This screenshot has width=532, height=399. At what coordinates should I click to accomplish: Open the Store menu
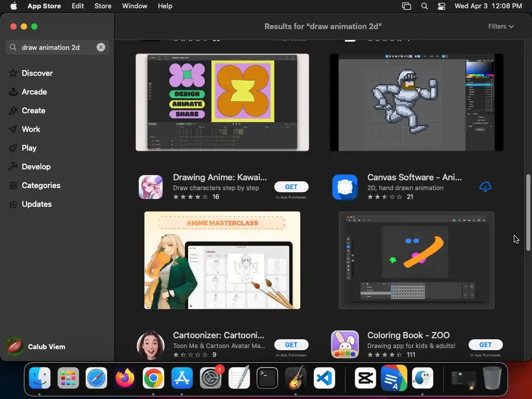[103, 6]
